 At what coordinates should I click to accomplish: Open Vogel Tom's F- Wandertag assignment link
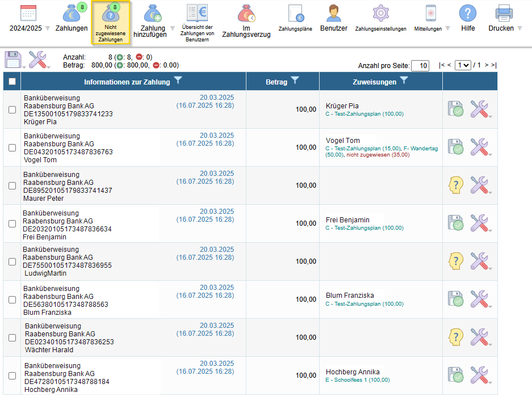point(421,149)
